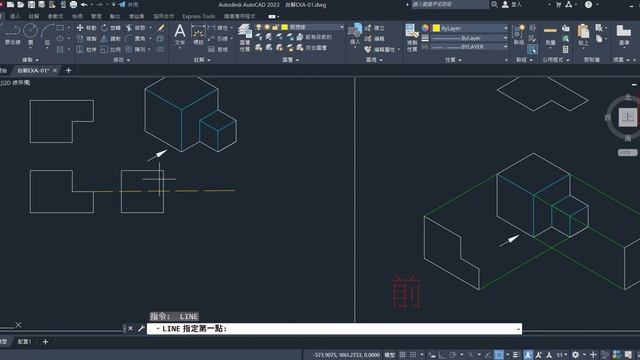This screenshot has width=640, height=360.
Task: Open the Insert (插入) ribbon tab
Action: (x=15, y=16)
